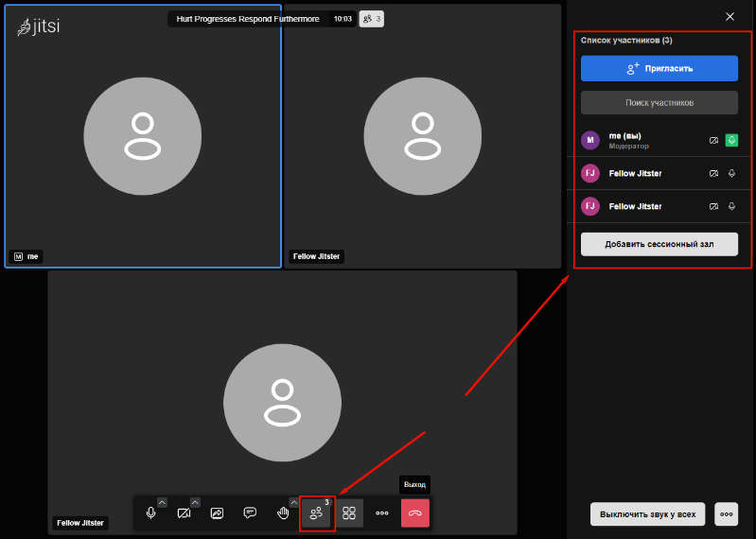The image size is (756, 539).
Task: Click first Fellow Jitster's microphone icon
Action: coord(731,173)
